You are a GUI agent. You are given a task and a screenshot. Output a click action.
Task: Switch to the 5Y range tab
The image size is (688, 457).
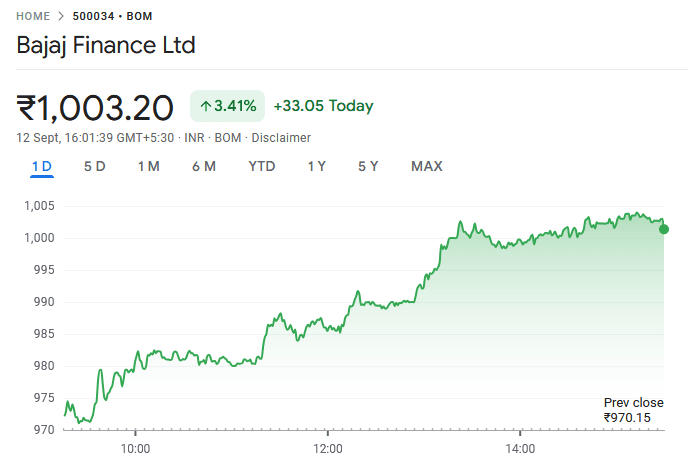tap(368, 166)
